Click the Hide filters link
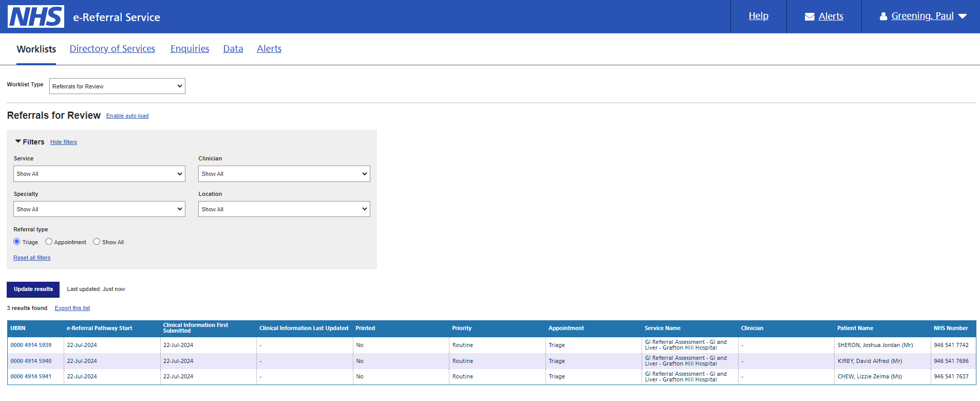This screenshot has height=401, width=980. pos(64,142)
